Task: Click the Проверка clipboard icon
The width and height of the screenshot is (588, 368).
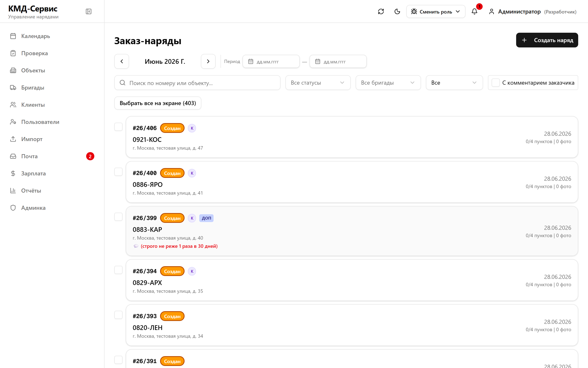Action: click(x=13, y=53)
